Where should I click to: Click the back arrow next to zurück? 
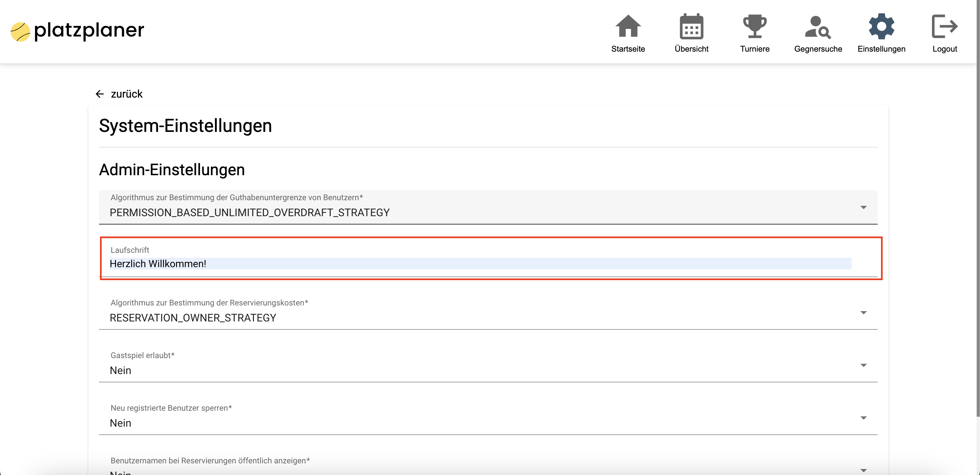click(x=100, y=94)
